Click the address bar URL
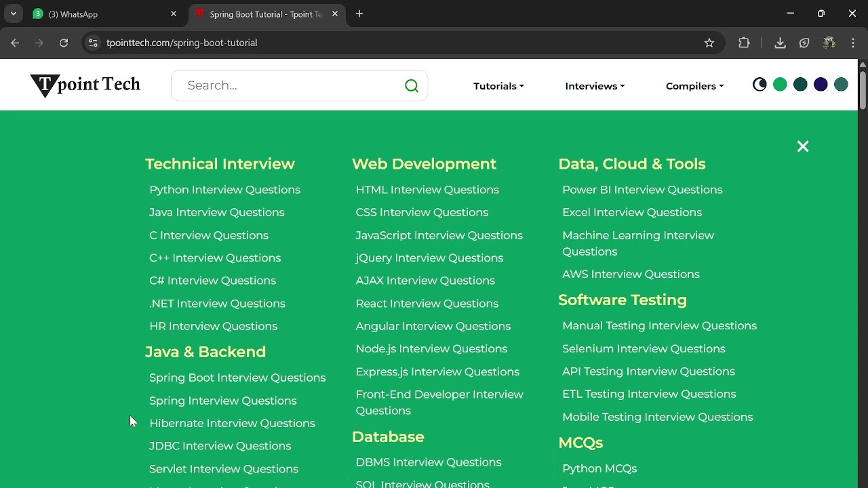 (182, 43)
